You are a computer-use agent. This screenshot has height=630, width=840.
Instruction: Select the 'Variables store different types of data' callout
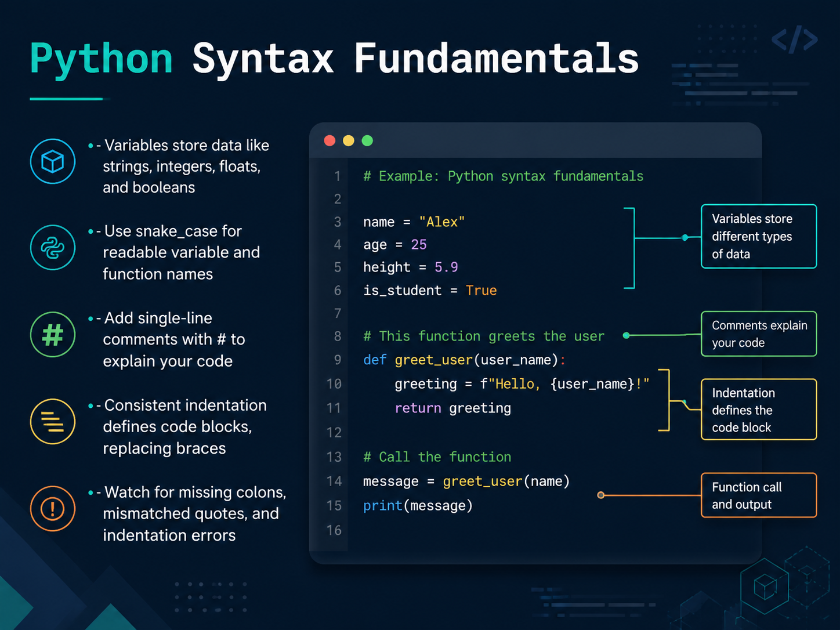(759, 236)
